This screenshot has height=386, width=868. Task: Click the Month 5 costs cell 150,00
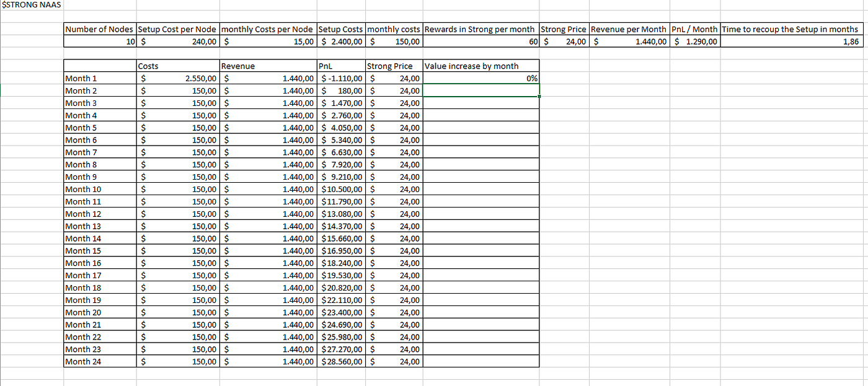[178, 128]
